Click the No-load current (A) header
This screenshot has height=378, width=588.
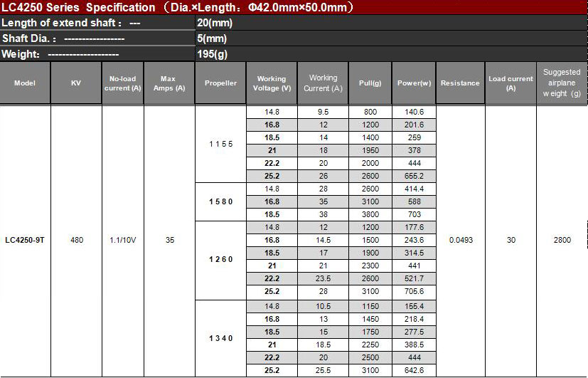tap(122, 83)
